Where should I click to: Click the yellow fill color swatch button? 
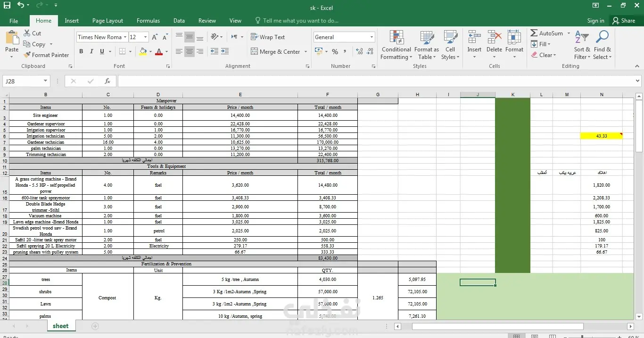point(143,51)
